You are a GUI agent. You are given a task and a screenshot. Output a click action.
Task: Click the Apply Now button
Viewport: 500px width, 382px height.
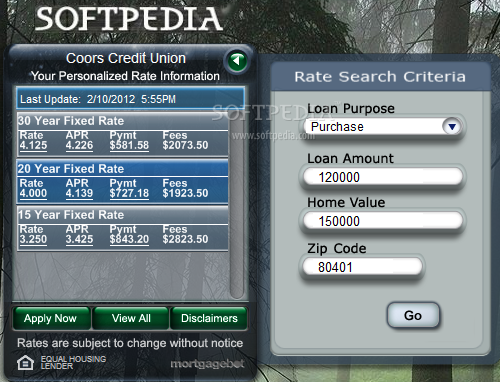pyautogui.click(x=51, y=318)
